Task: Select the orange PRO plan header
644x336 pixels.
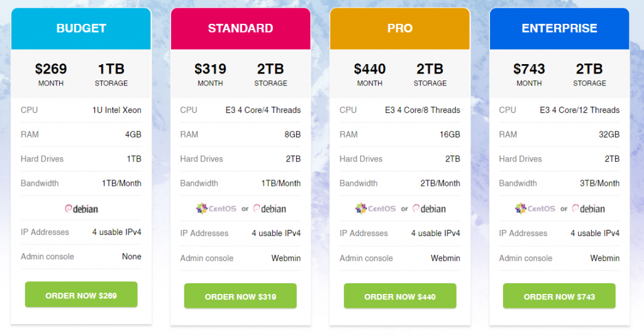Action: [x=400, y=29]
